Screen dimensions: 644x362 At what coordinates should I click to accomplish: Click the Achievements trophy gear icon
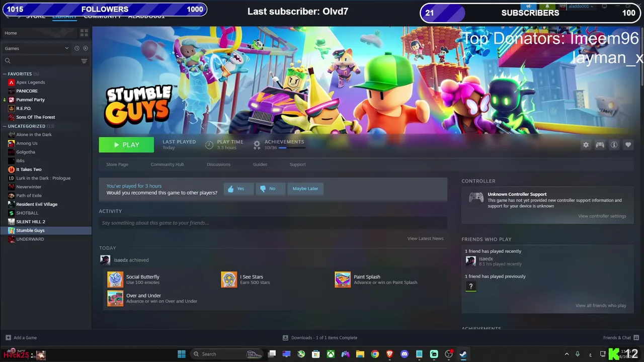pos(257,145)
